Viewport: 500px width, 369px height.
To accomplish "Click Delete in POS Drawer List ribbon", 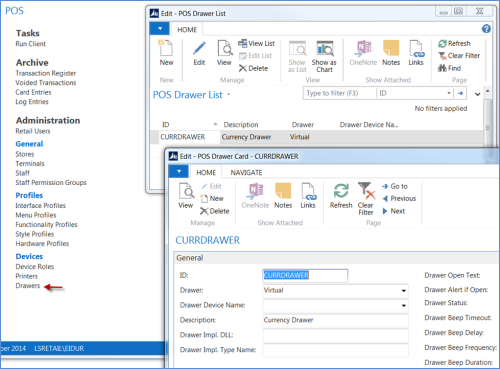I will pos(253,68).
